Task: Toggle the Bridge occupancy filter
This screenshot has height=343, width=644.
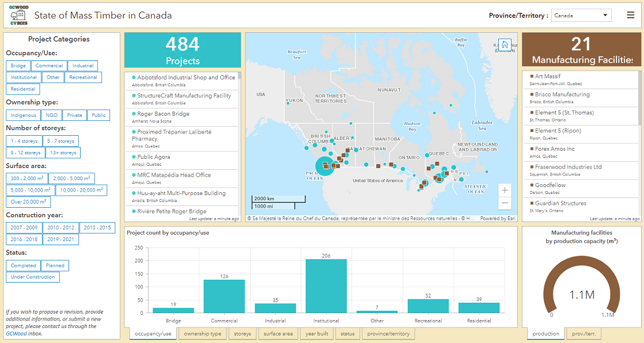Action: click(x=18, y=65)
